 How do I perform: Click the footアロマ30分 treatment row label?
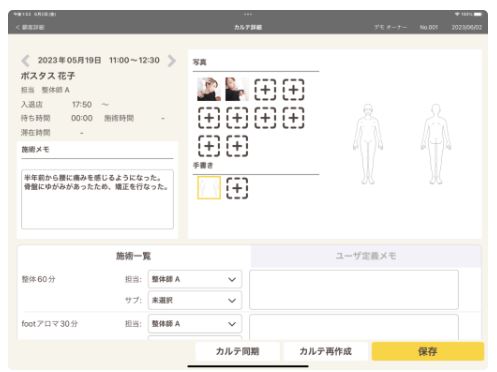50,324
